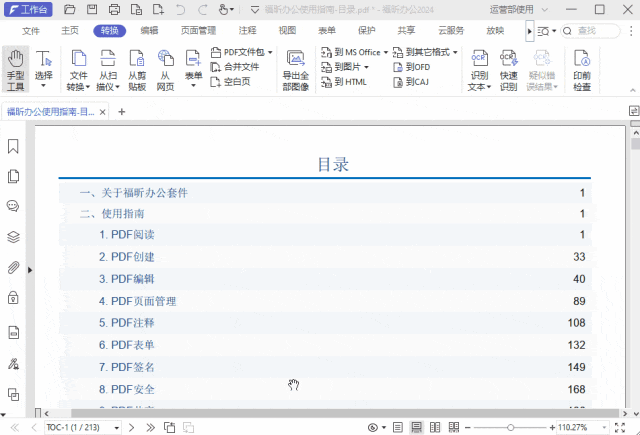
Task: Click the zoom in plus button
Action: click(552, 428)
